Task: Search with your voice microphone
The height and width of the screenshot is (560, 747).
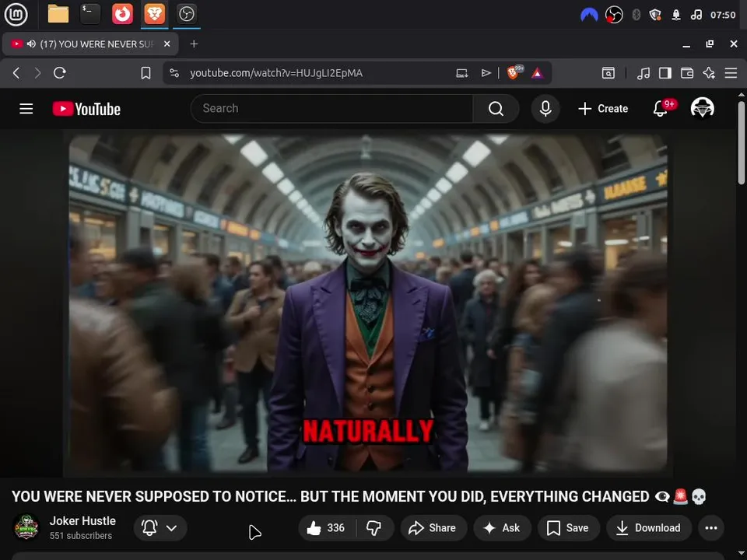Action: pyautogui.click(x=545, y=109)
